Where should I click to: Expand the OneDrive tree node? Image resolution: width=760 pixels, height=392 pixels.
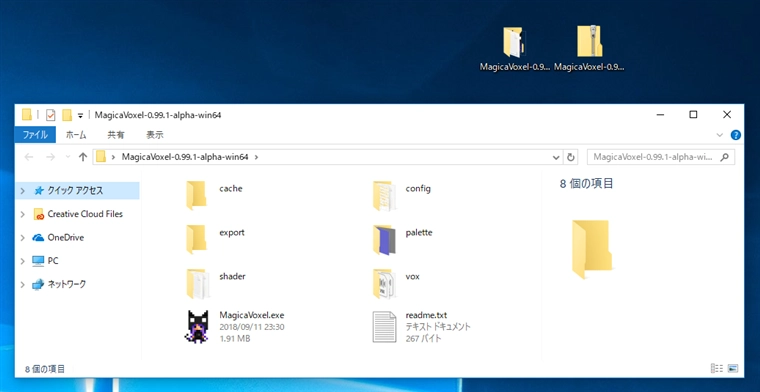pyautogui.click(x=22, y=237)
